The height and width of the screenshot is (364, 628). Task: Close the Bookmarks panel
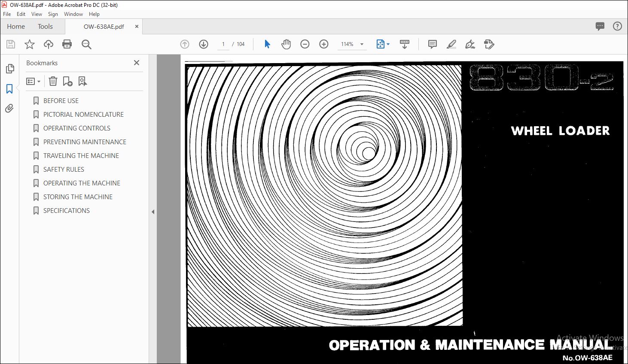click(137, 63)
